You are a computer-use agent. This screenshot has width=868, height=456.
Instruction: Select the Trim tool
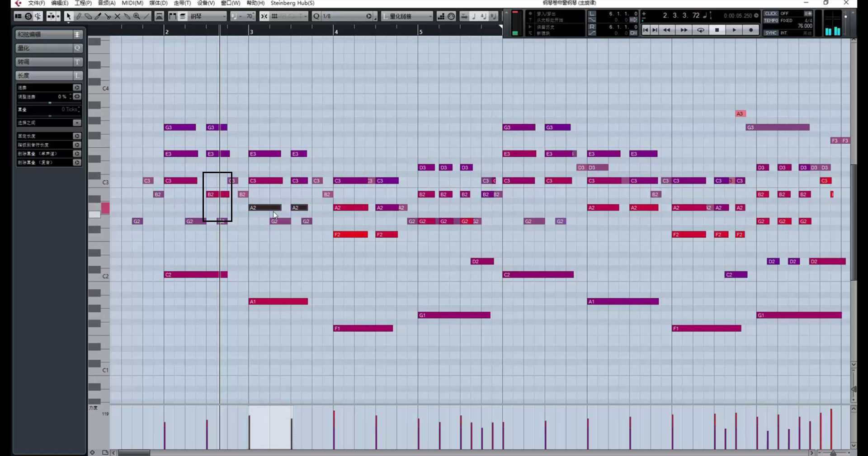tap(98, 16)
